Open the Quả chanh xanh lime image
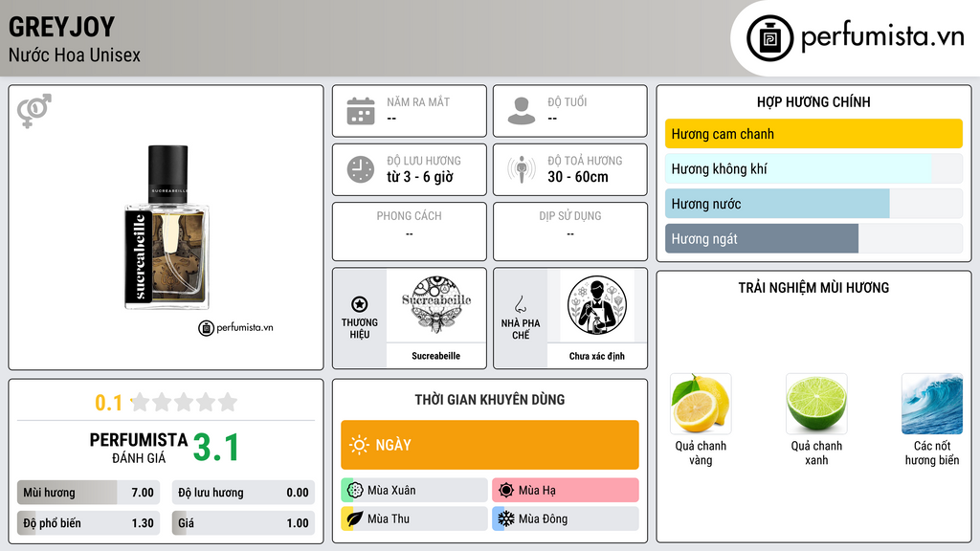 (x=816, y=404)
